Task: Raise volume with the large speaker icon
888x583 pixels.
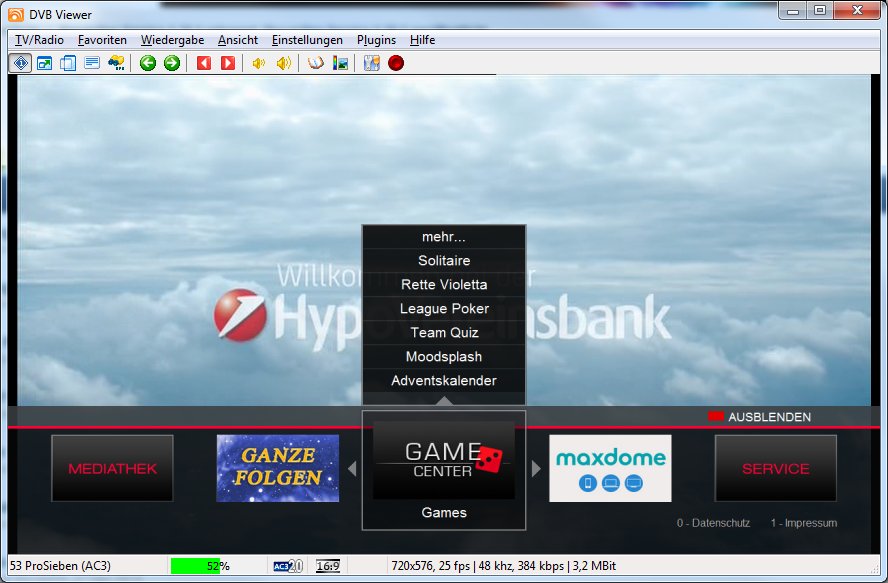Action: click(284, 63)
